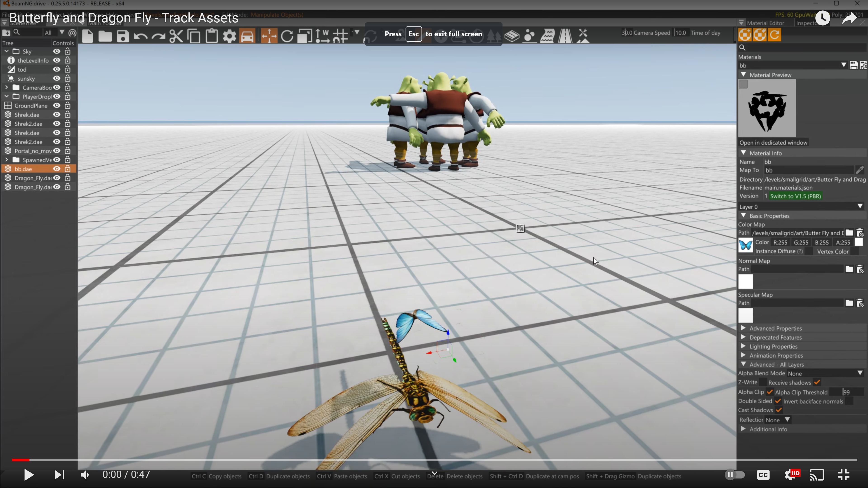Save material icon beside bb dropdown
This screenshot has width=868, height=488.
pos(854,65)
